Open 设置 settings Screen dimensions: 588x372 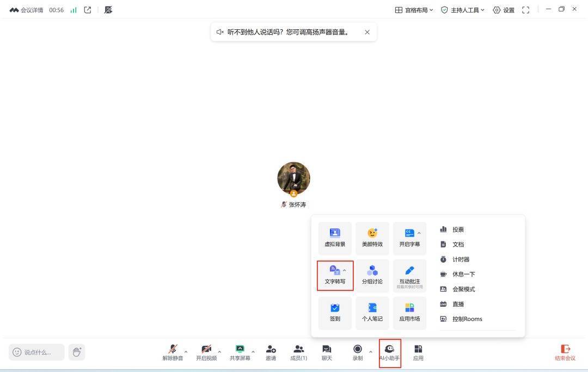click(x=504, y=10)
